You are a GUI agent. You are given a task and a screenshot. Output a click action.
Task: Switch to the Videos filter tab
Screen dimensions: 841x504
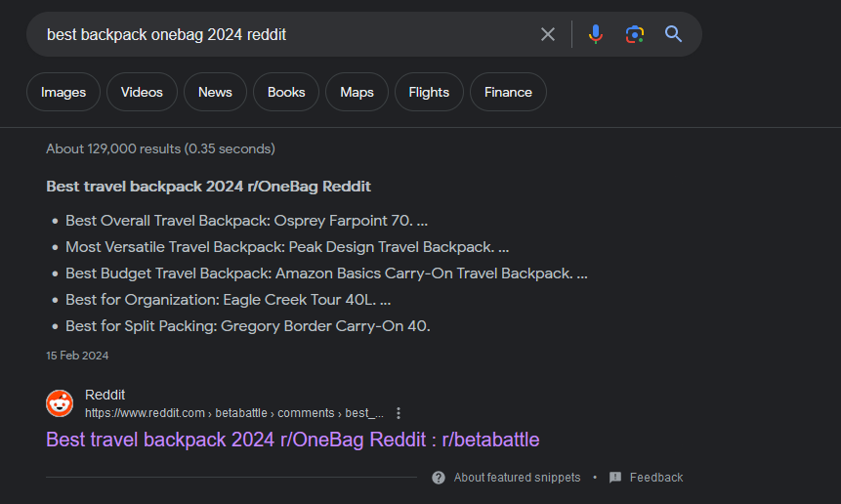(x=142, y=92)
